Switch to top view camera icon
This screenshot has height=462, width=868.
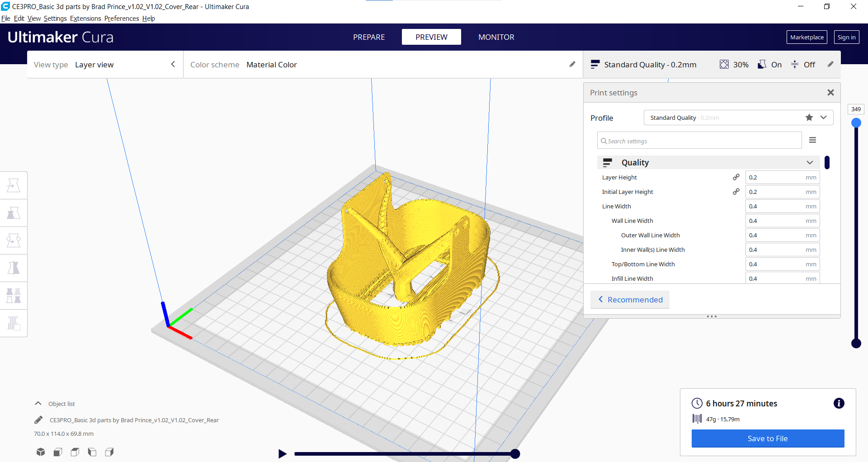pos(75,452)
